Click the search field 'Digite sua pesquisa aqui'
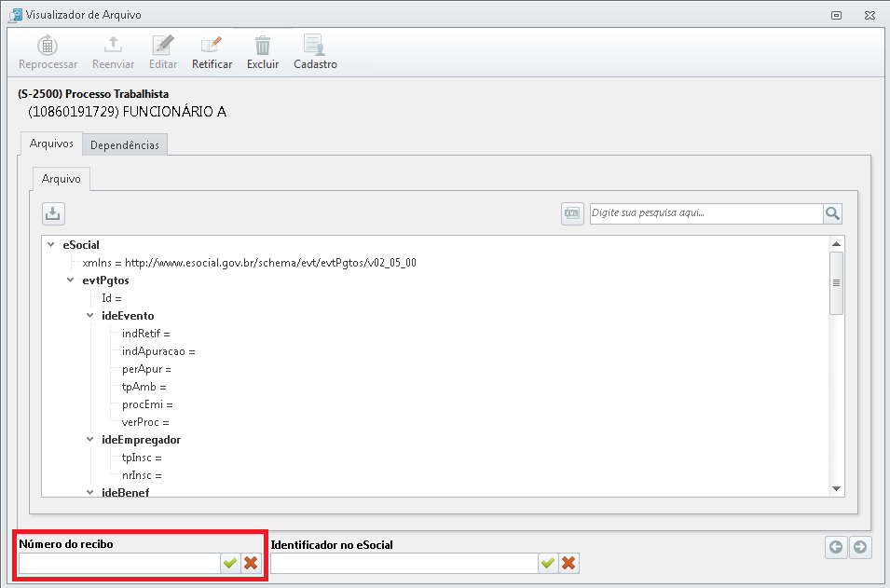Screen dimensions: 890x588 click(706, 213)
